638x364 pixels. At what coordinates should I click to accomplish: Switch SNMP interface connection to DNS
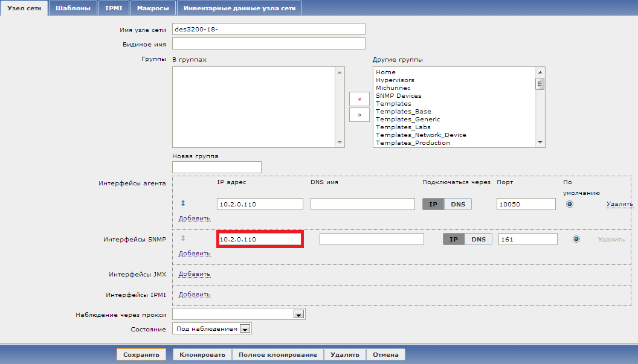pyautogui.click(x=478, y=239)
